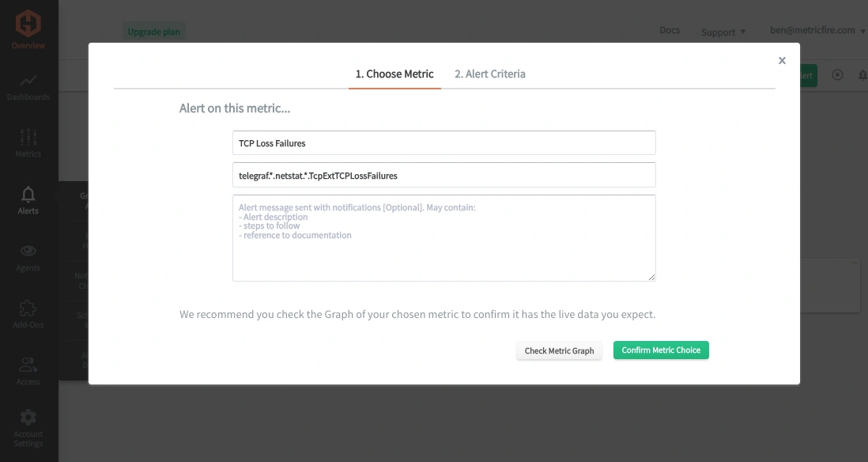Open Dashboards chart icon in sidebar

pos(28,81)
